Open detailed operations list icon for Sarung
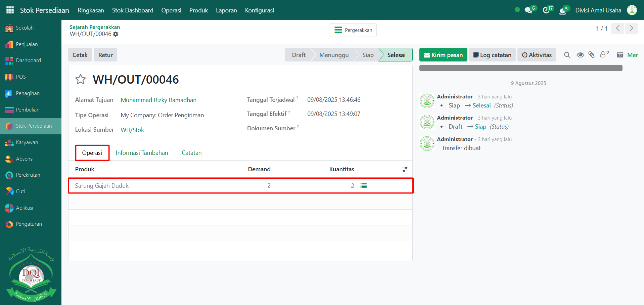644x305 pixels. click(364, 186)
